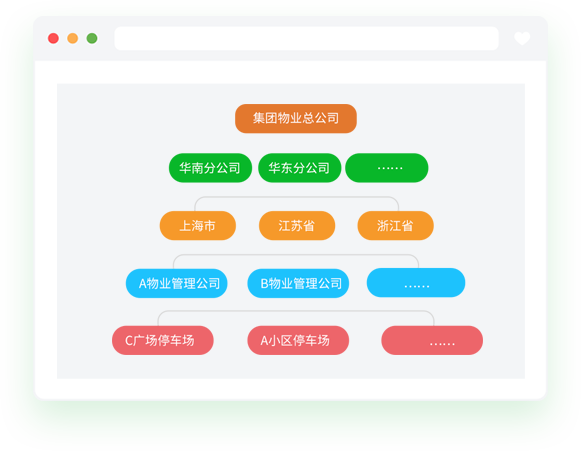This screenshot has width=581, height=451.
Task: Open the A物业管理公司 node
Action: pyautogui.click(x=177, y=283)
